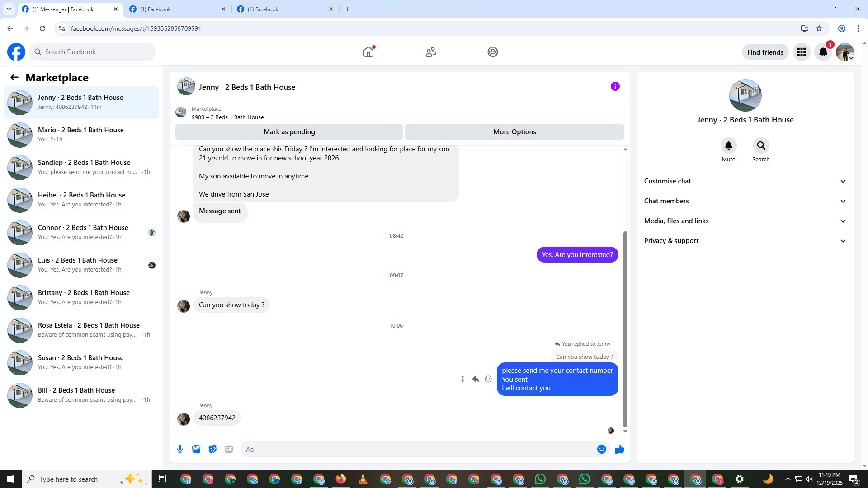Toggle conversation information panel
This screenshot has height=488, width=868.
point(615,87)
